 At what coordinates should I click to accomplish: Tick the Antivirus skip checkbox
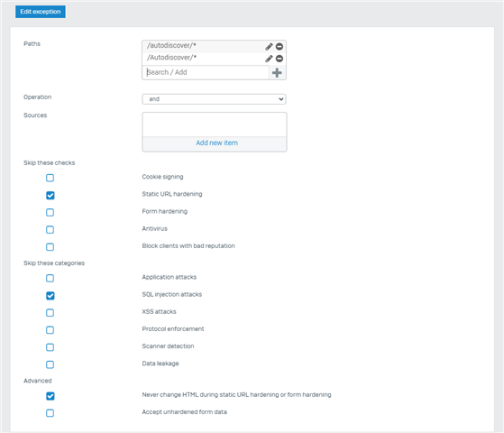(50, 230)
